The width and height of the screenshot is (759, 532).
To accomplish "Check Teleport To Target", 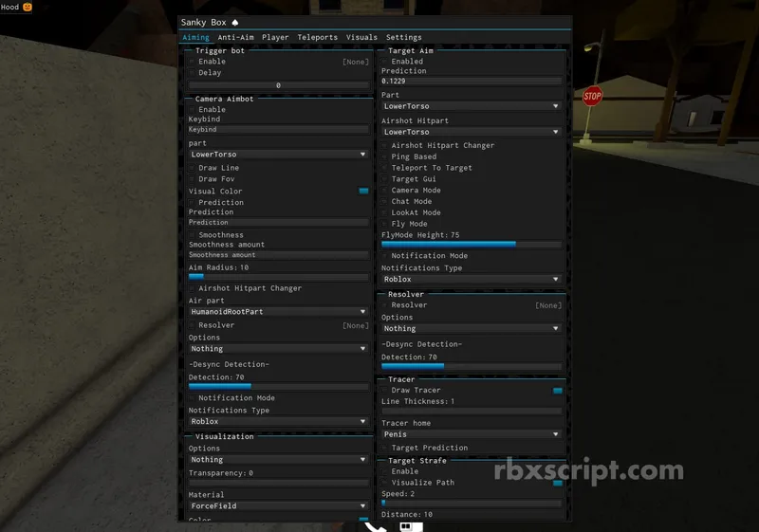I will pos(384,168).
